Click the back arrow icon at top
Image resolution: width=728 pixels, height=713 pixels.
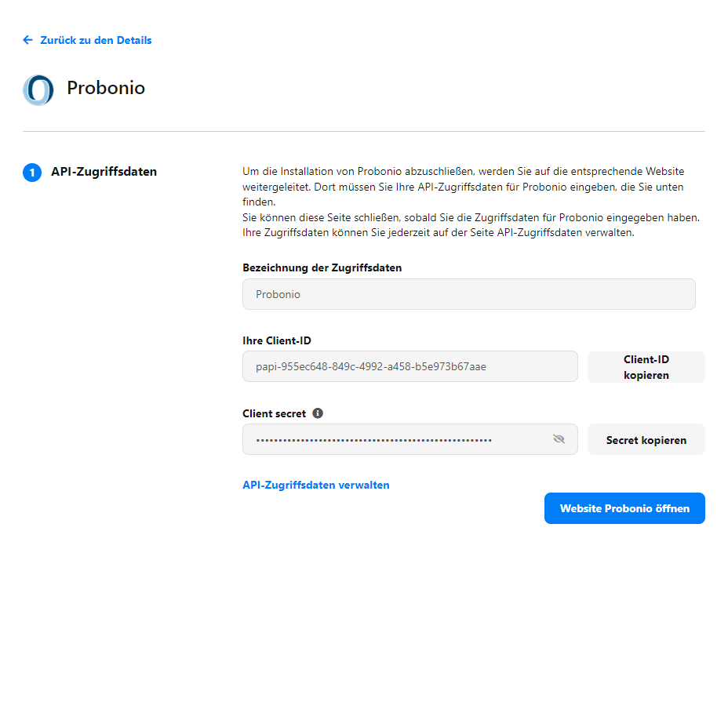[x=28, y=40]
